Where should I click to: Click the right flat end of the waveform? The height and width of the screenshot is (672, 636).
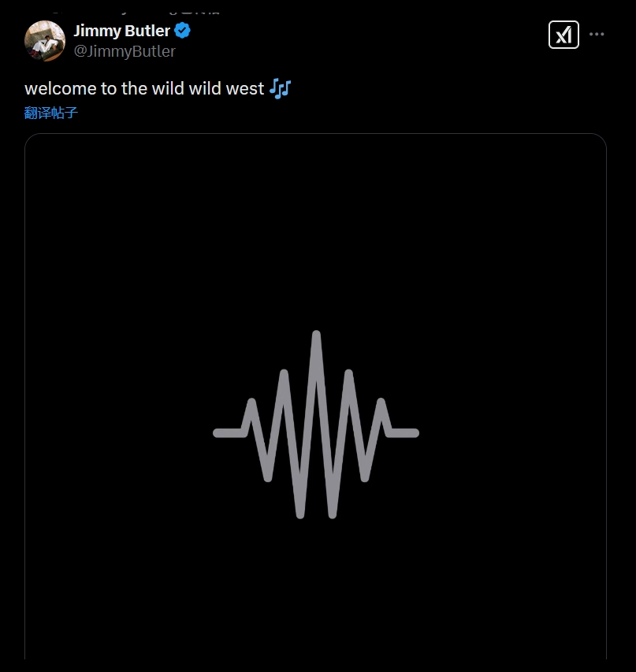404,433
